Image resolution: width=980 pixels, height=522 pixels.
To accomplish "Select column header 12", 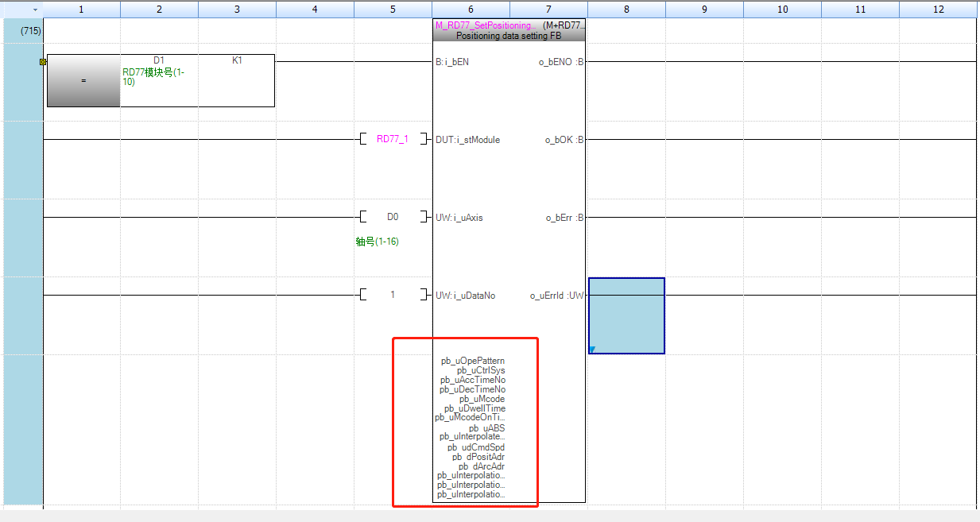I will tap(939, 10).
